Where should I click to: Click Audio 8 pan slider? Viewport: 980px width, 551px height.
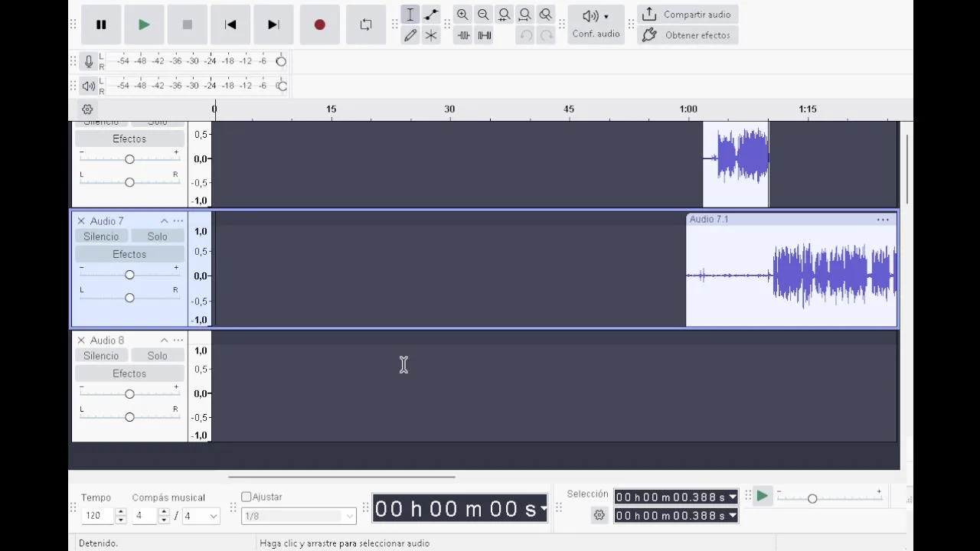pyautogui.click(x=129, y=416)
